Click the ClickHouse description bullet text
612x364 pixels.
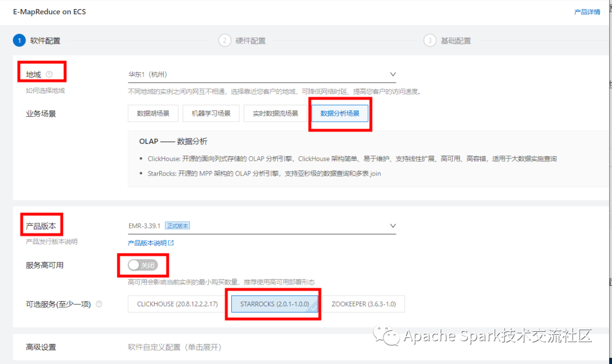tap(352, 159)
